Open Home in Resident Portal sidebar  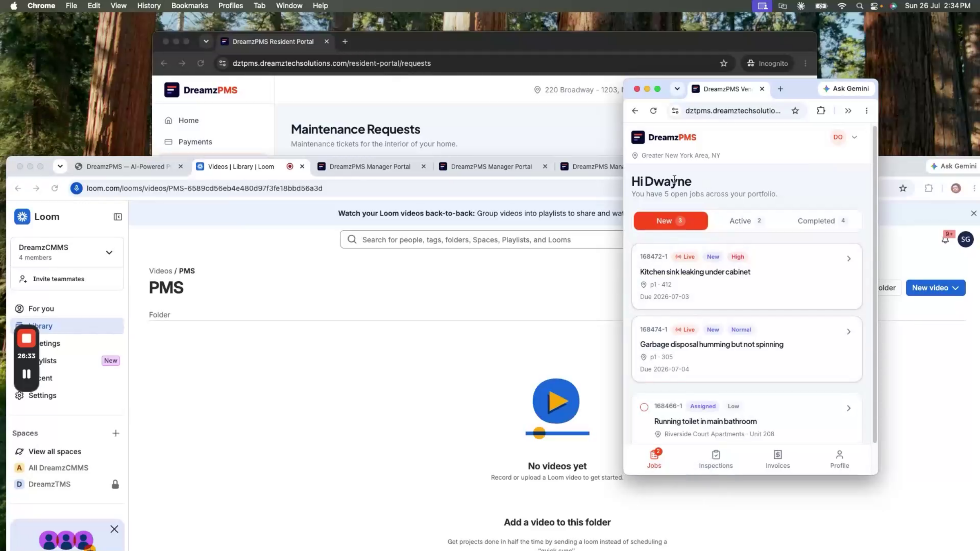[188, 120]
